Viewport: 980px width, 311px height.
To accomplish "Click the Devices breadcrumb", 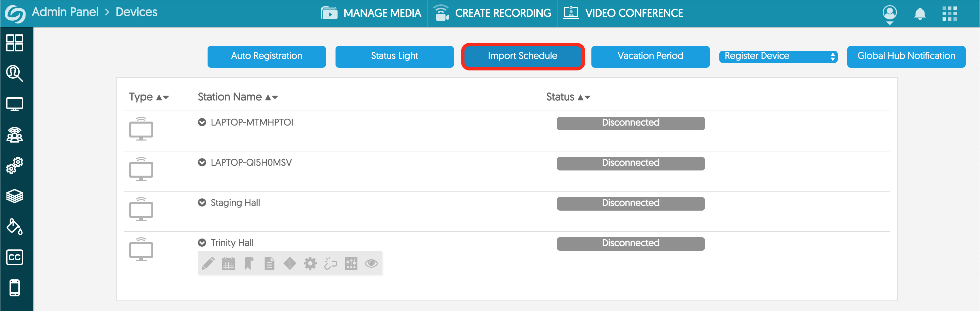I will coord(136,12).
